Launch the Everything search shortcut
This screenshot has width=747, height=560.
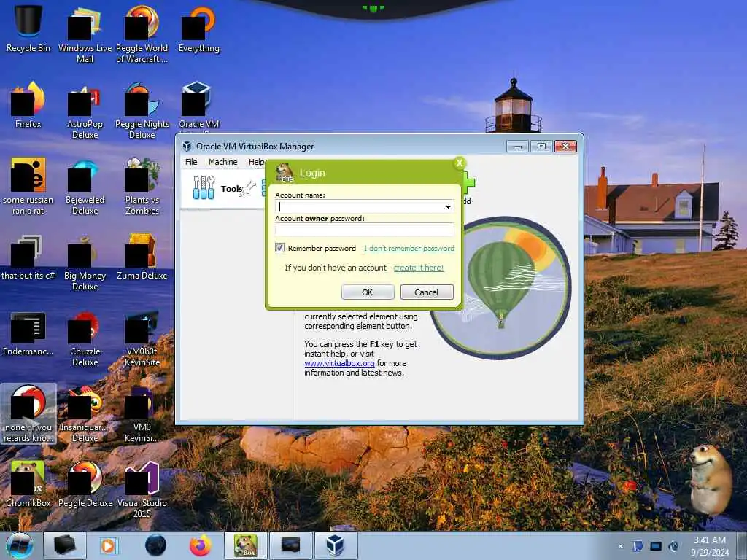click(198, 28)
